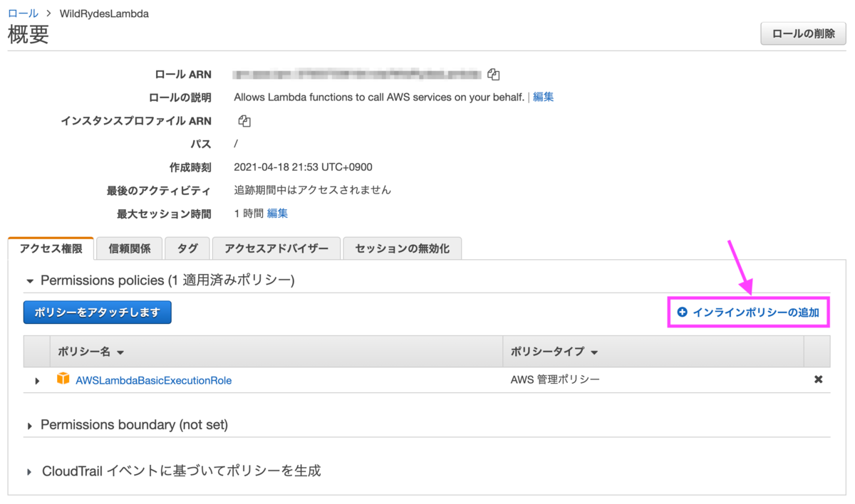Select the アクセスアドバイザー tab
The image size is (855, 504).
tap(276, 248)
